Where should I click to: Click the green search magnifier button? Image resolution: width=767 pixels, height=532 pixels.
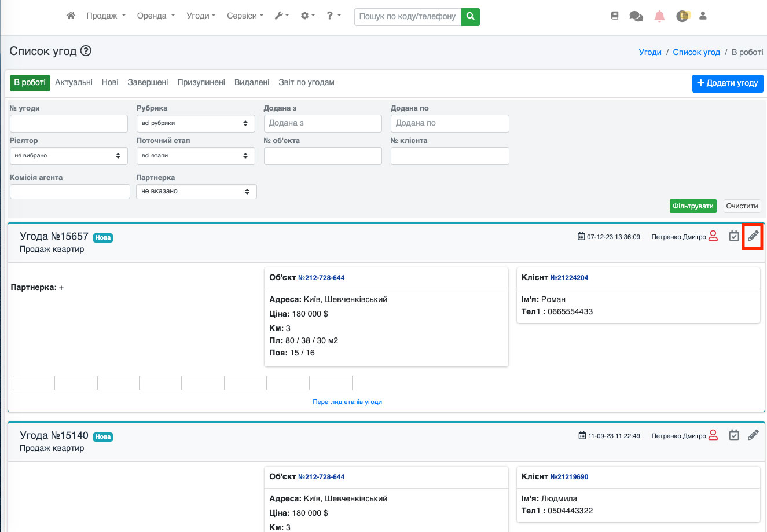tap(471, 16)
